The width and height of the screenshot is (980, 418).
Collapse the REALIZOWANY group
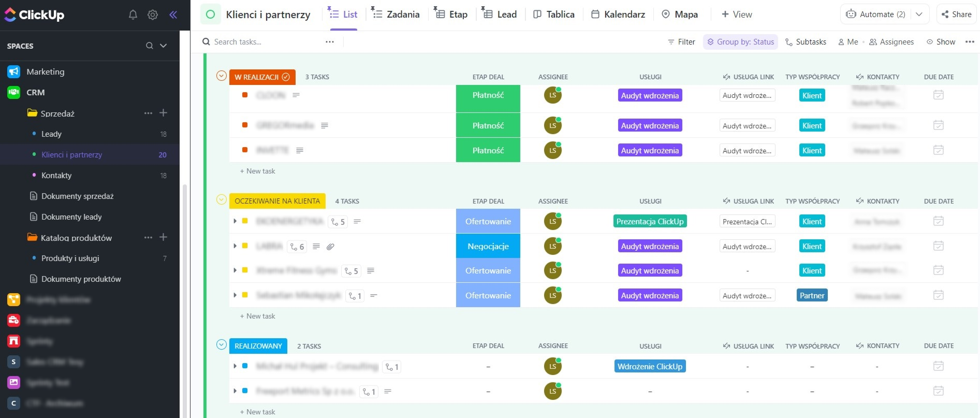click(x=221, y=344)
